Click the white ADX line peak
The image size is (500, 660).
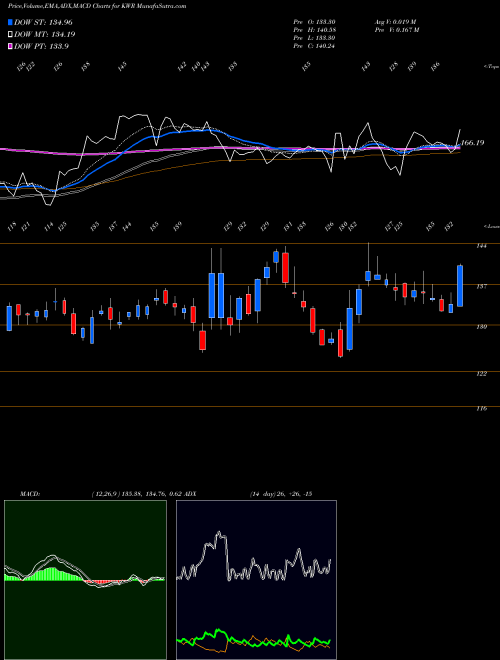(x=219, y=535)
